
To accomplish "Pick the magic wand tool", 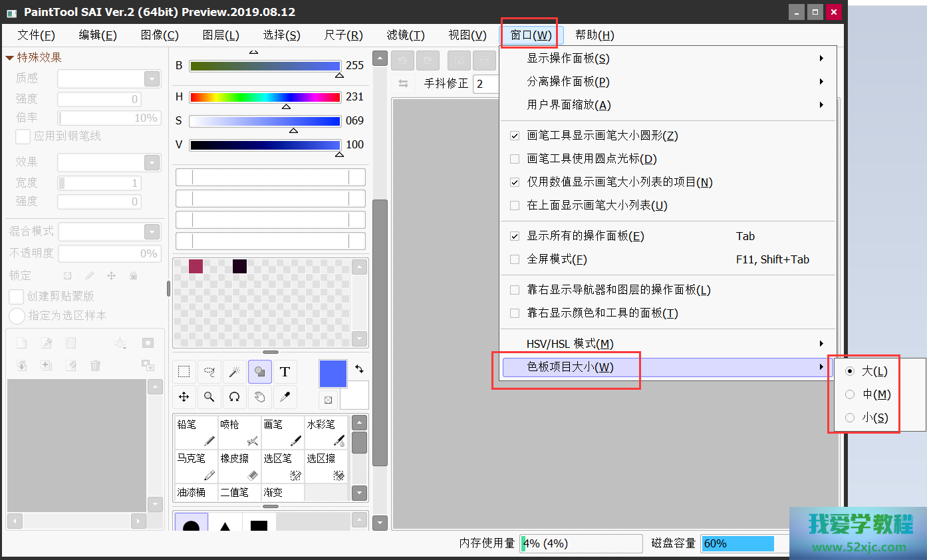I will click(235, 372).
